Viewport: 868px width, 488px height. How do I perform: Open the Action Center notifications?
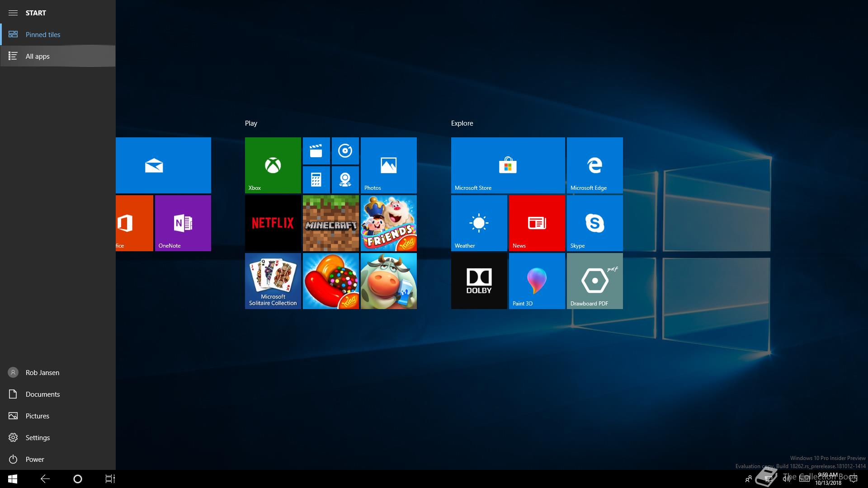point(853,479)
